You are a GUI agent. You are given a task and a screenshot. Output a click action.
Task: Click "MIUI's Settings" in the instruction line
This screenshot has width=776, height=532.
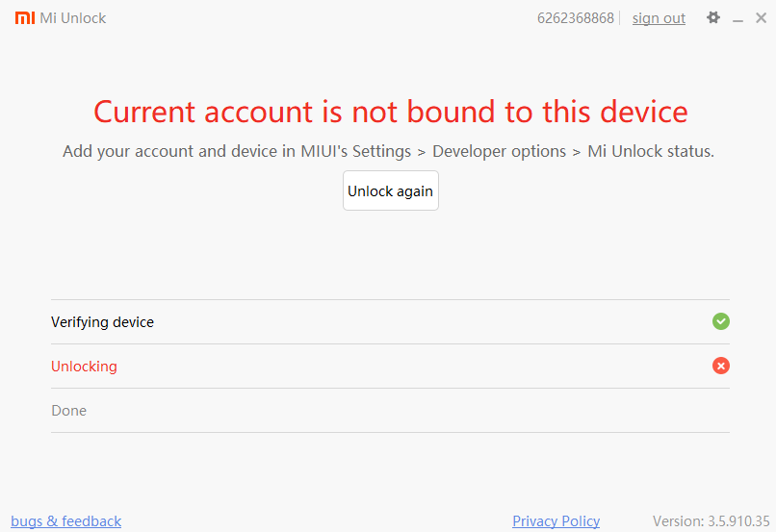(353, 151)
